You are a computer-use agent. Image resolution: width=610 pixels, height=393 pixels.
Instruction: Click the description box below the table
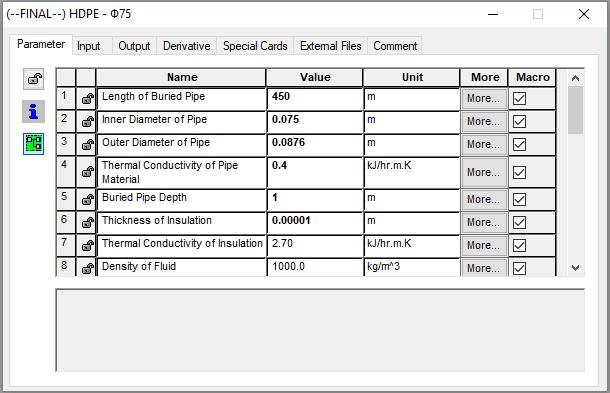click(x=320, y=330)
